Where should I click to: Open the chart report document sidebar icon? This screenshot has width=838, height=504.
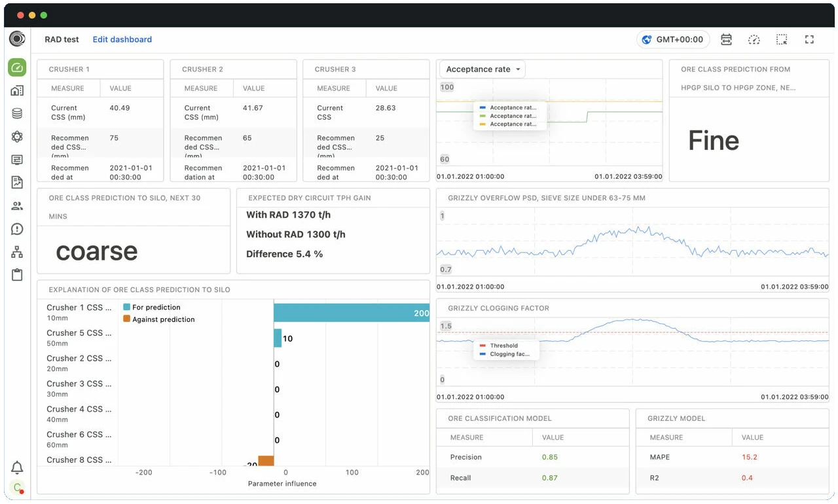click(17, 183)
